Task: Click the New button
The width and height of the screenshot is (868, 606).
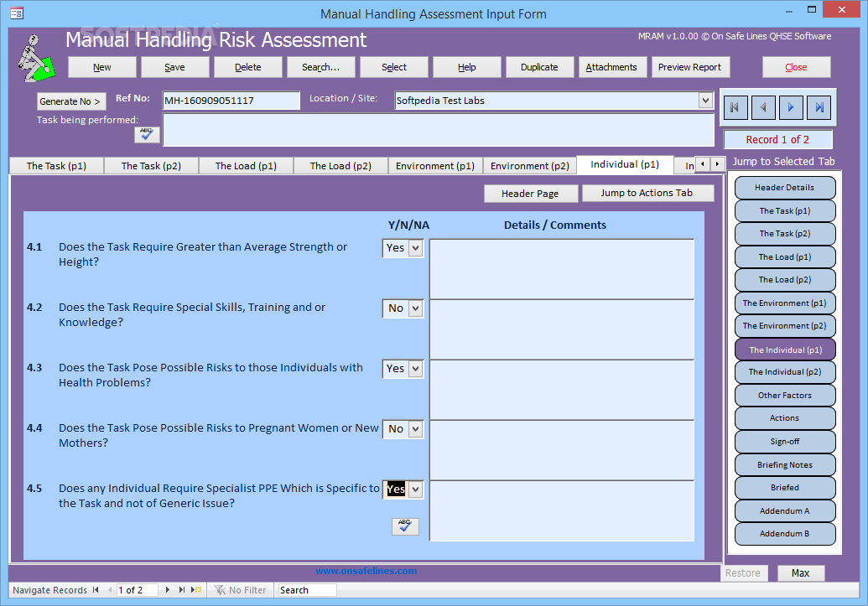Action: point(101,67)
